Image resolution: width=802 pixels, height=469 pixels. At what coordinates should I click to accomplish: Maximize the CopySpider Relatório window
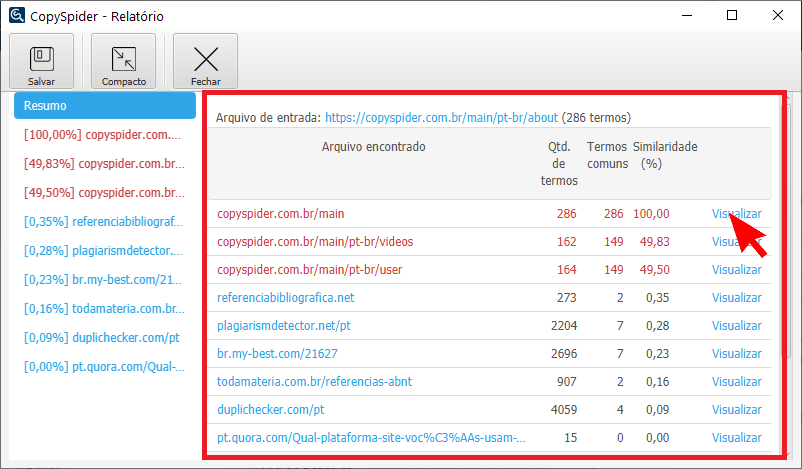[732, 15]
